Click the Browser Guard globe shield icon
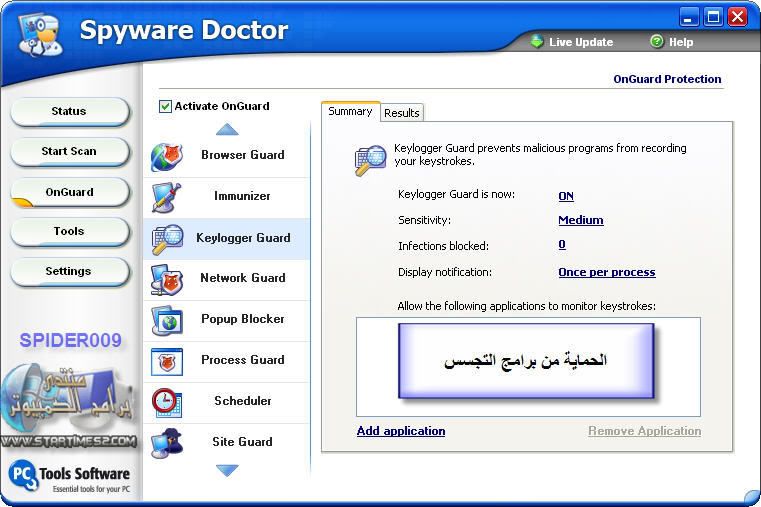Image resolution: width=761 pixels, height=507 pixels. click(166, 157)
